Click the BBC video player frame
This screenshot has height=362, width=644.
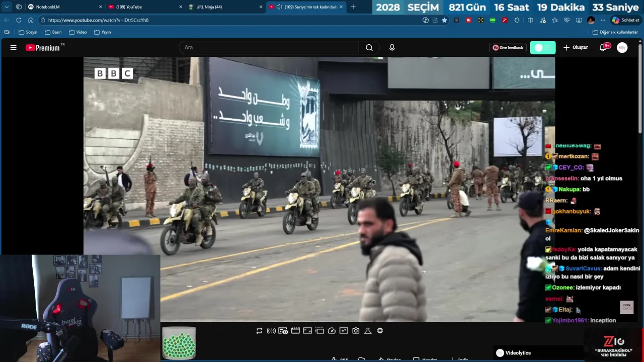(x=319, y=189)
